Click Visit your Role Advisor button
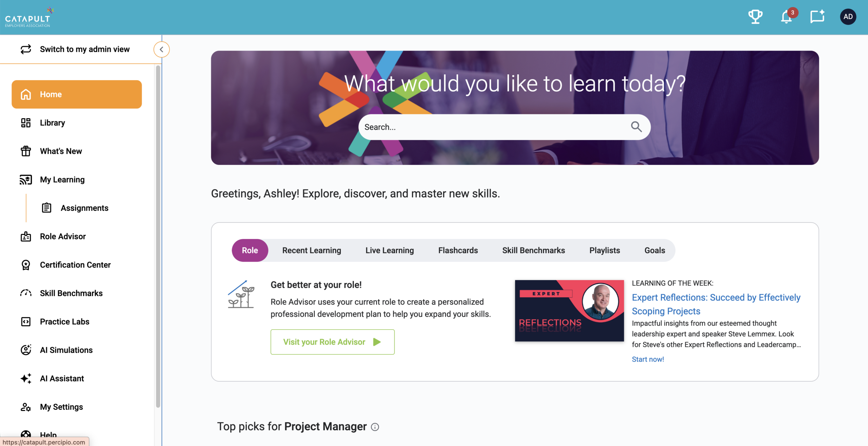 click(332, 342)
